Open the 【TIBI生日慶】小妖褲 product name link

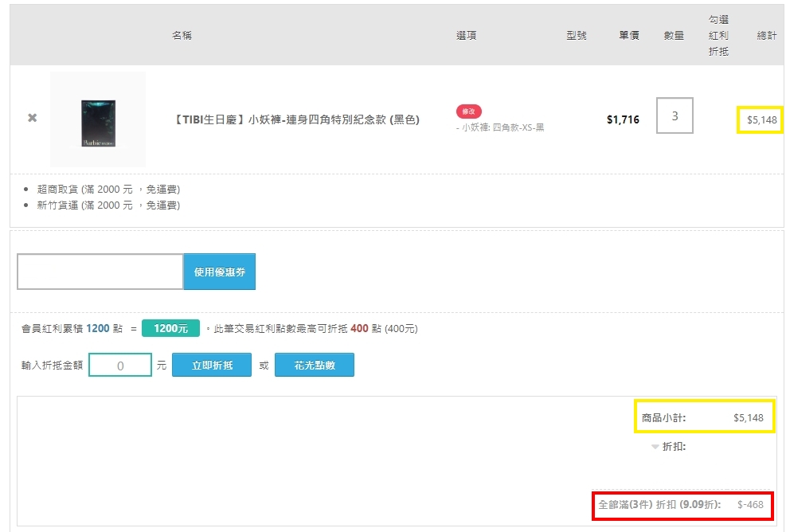(x=295, y=120)
